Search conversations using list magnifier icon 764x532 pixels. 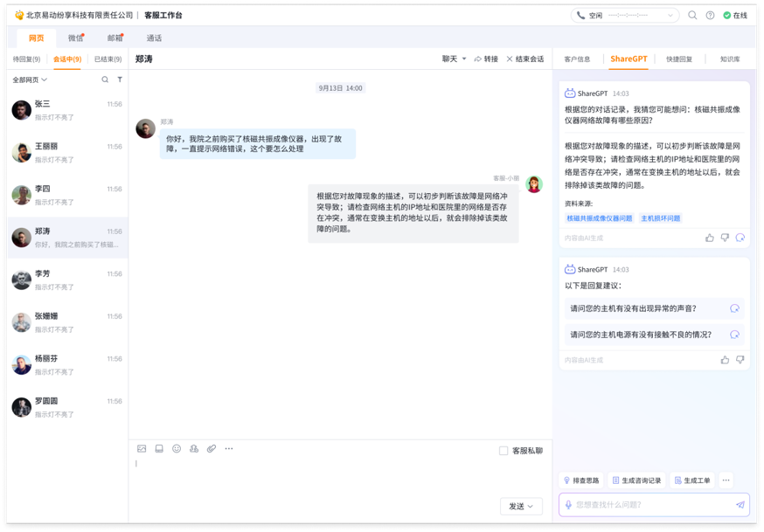pyautogui.click(x=105, y=79)
